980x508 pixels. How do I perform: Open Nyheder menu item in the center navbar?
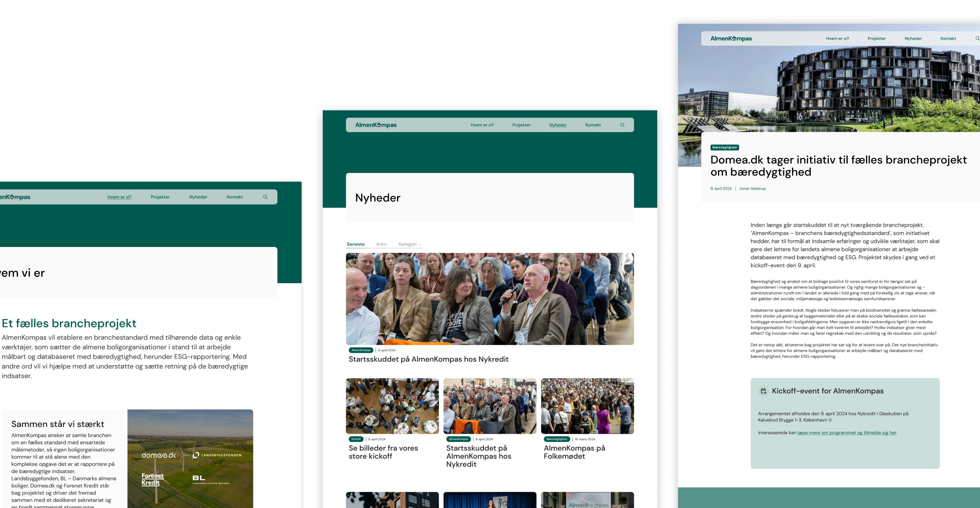(558, 125)
